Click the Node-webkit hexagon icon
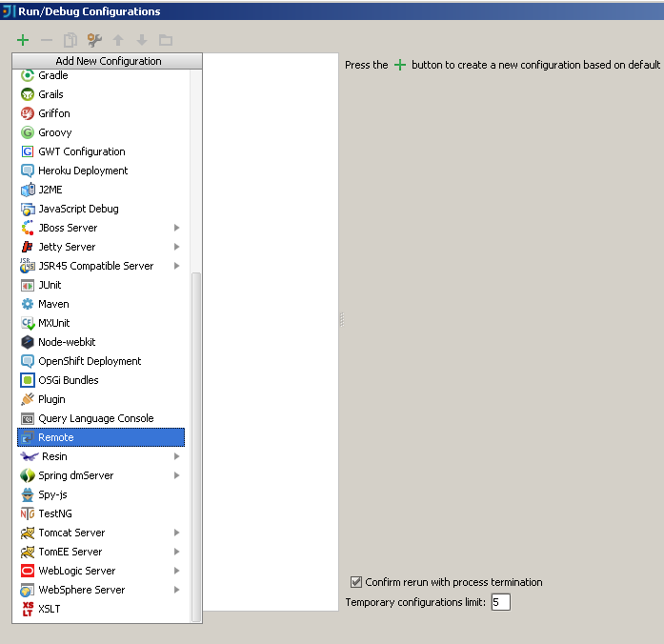Image resolution: width=664 pixels, height=644 pixels. (x=28, y=342)
